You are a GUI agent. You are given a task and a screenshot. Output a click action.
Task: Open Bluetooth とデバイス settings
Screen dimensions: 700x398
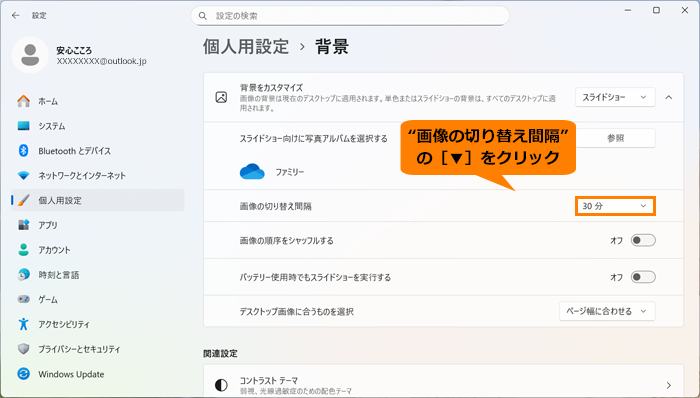tap(98, 151)
